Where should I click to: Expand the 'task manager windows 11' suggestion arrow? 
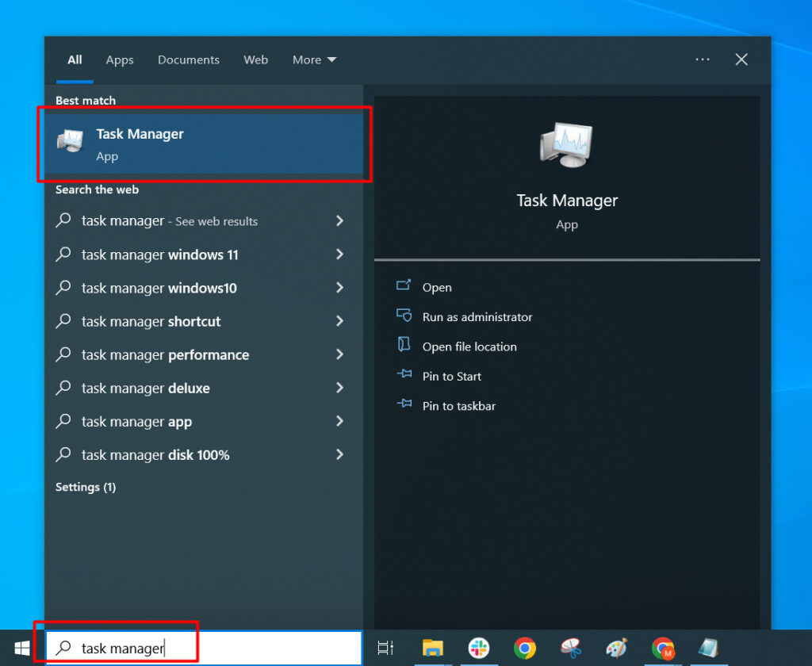click(x=339, y=255)
